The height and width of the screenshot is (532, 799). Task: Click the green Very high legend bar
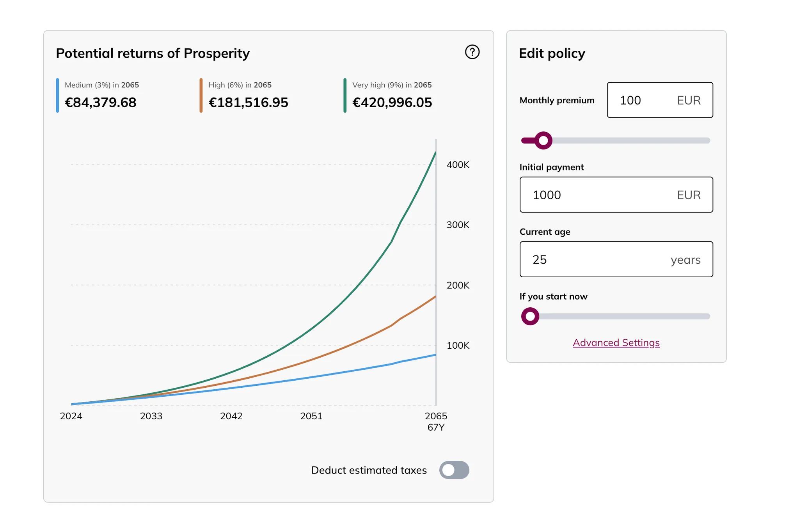pos(345,96)
